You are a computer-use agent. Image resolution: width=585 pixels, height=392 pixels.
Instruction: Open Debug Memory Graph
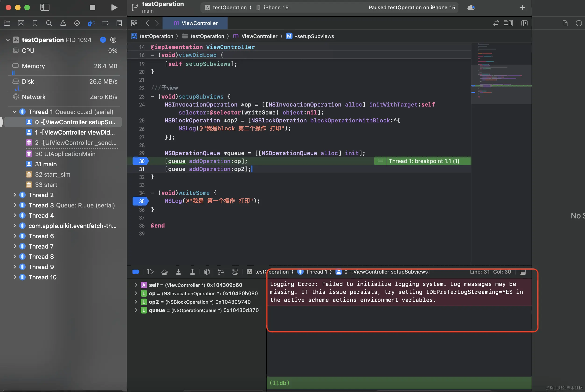[x=221, y=272]
